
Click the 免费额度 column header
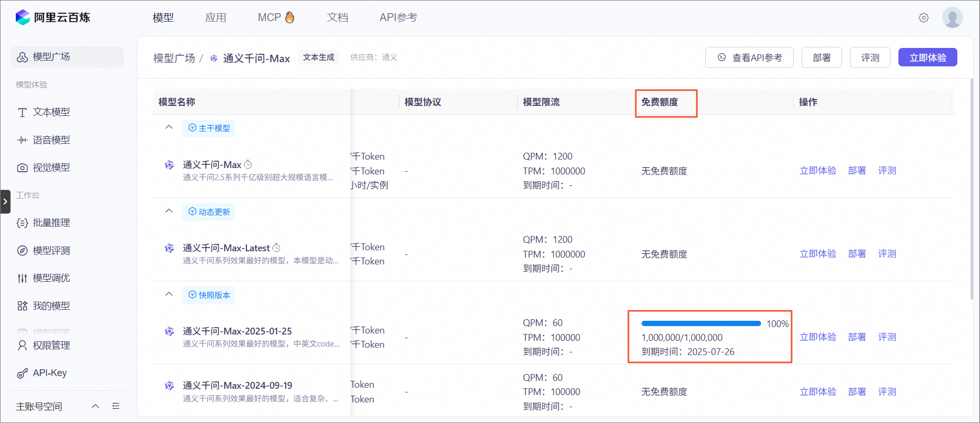[x=659, y=102]
